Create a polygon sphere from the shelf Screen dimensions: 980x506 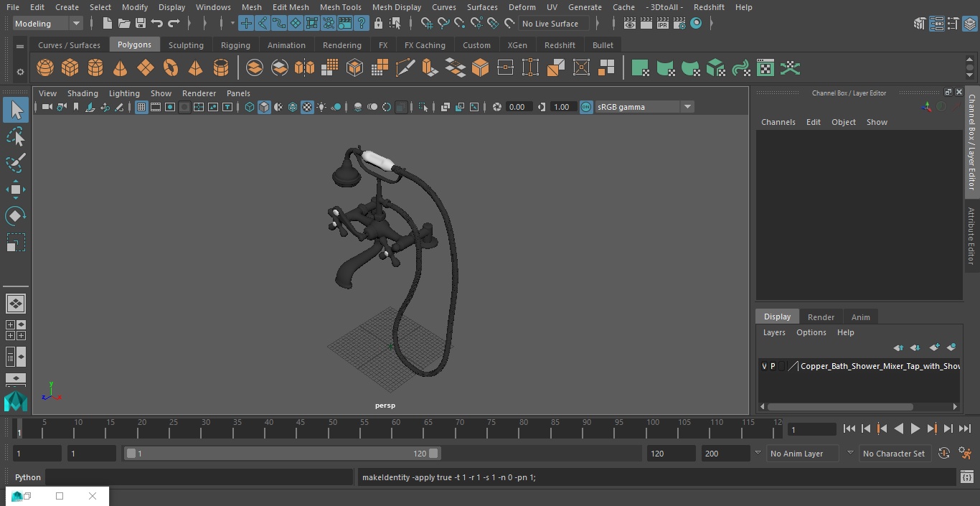[x=45, y=68]
